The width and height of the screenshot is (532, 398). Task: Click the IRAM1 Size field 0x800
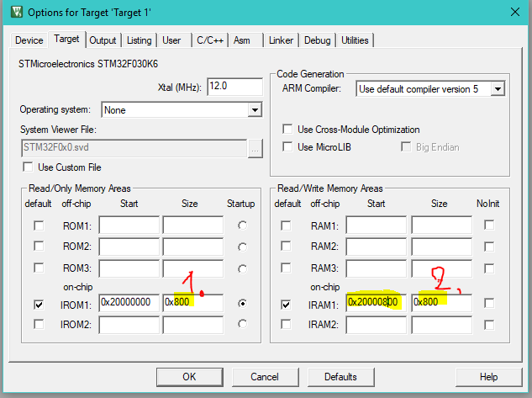point(442,303)
